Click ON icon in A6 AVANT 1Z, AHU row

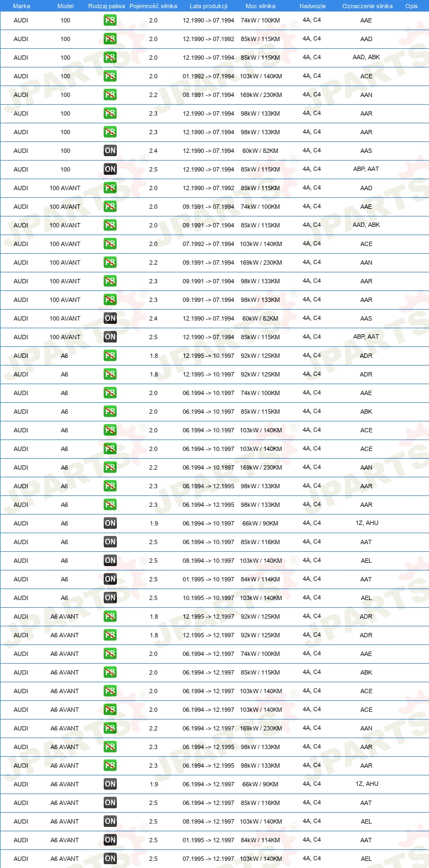110,784
